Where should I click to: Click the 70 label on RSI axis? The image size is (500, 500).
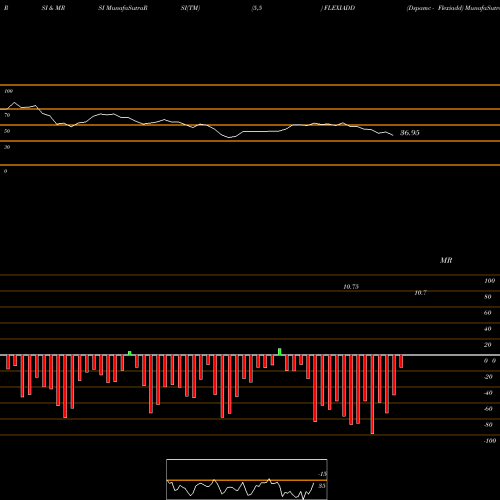point(7,115)
